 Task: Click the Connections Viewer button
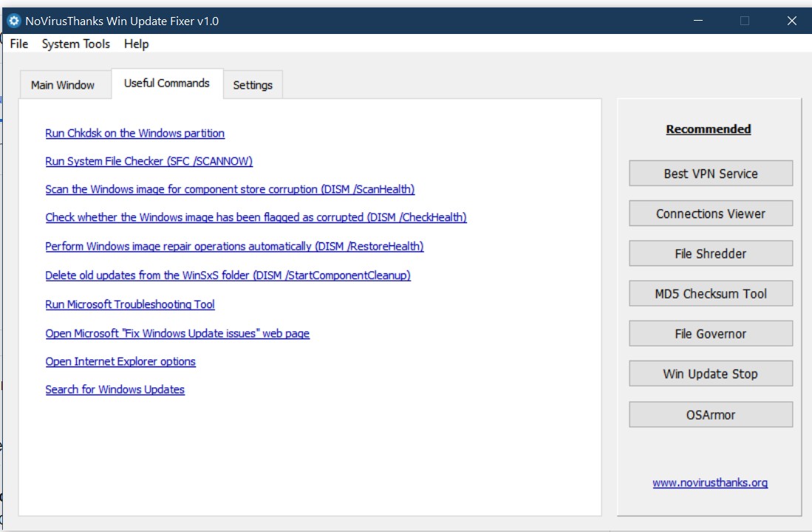(x=711, y=214)
